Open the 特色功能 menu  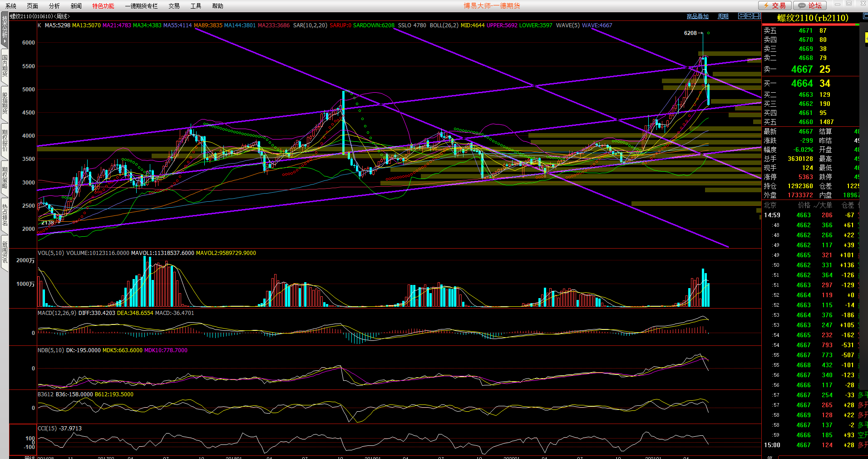pyautogui.click(x=103, y=6)
